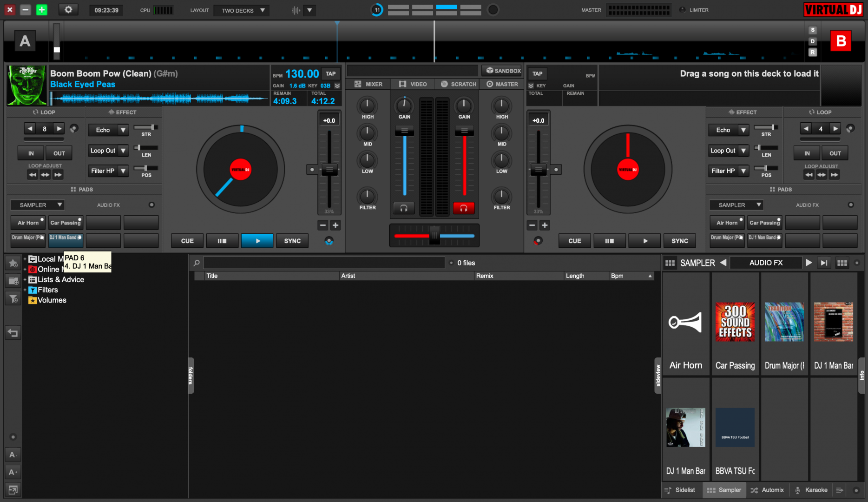
Task: Open deck A SAMPLER pads dropdown
Action: pos(38,205)
